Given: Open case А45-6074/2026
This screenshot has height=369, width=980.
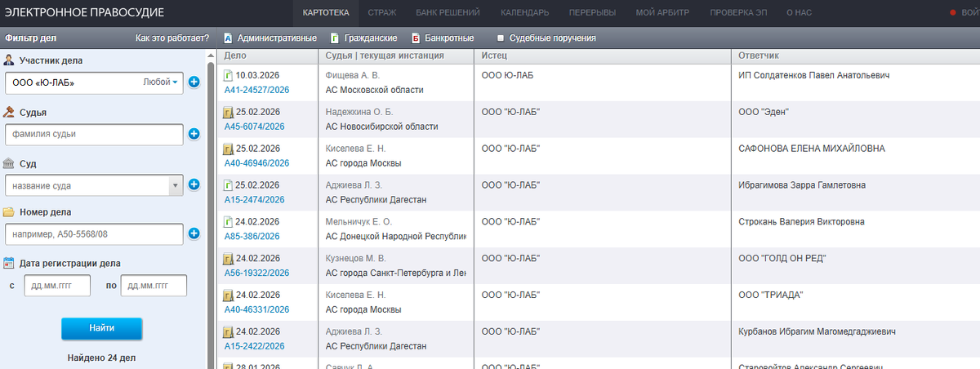Looking at the screenshot, I should pos(254,127).
